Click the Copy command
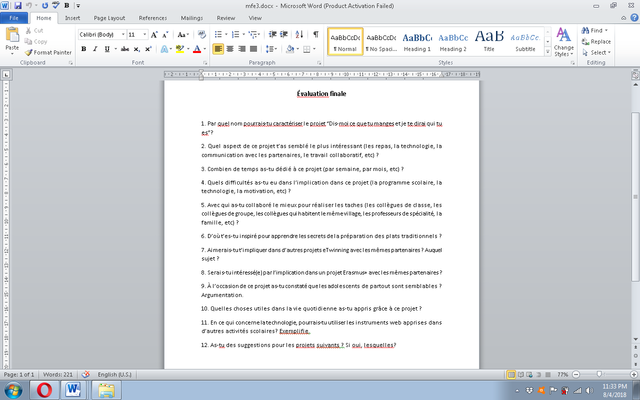The width and height of the screenshot is (640, 400). pyautogui.click(x=36, y=41)
